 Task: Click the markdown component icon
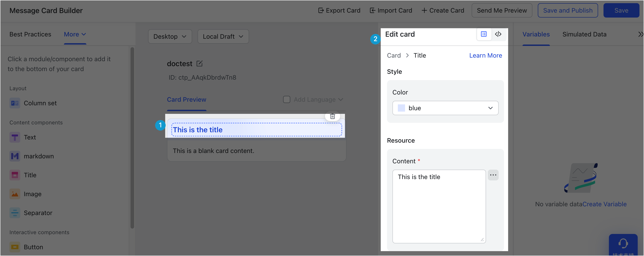(x=15, y=156)
